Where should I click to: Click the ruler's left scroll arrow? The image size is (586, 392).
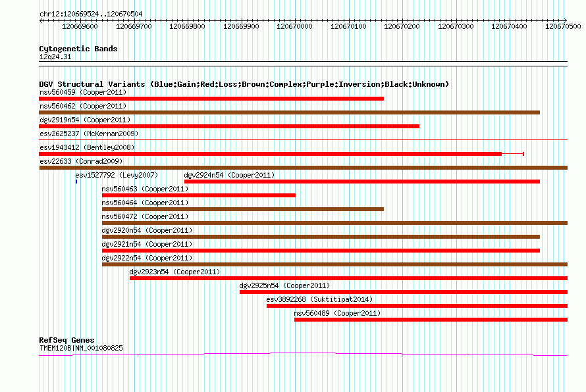point(41,20)
